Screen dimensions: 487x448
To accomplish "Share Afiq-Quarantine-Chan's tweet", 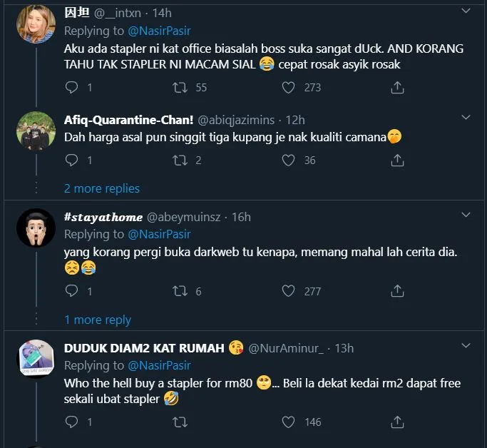I will (398, 161).
